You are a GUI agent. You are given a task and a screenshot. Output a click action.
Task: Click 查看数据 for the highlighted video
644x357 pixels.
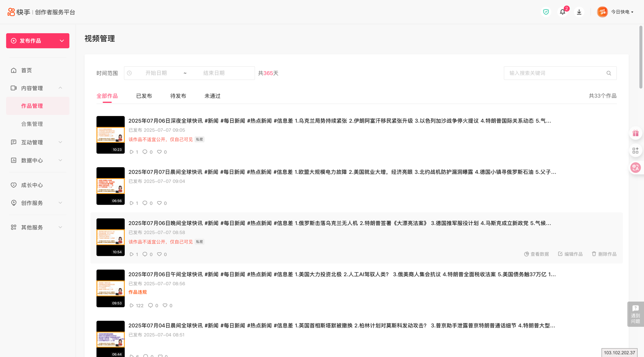coord(536,254)
